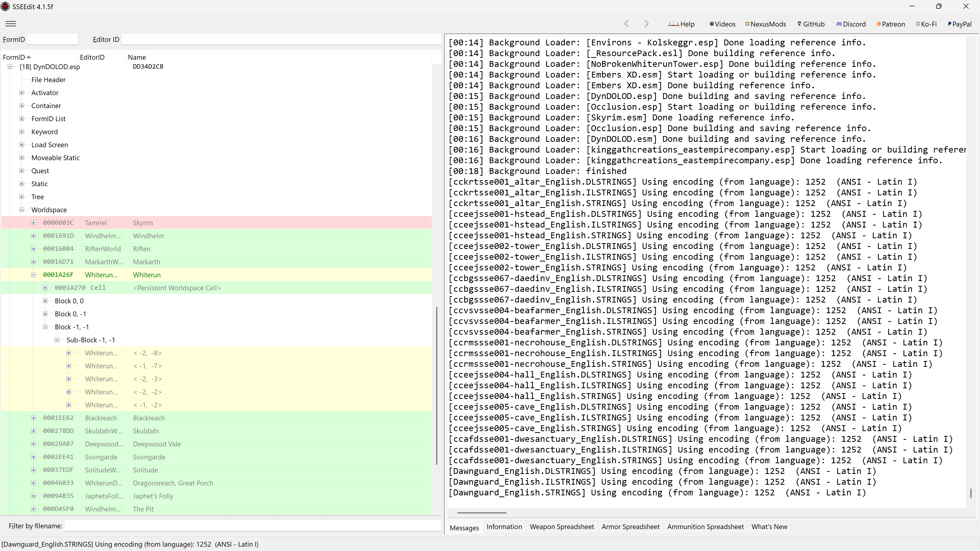980x551 pixels.
Task: Click the forward navigation arrow
Action: tap(646, 23)
